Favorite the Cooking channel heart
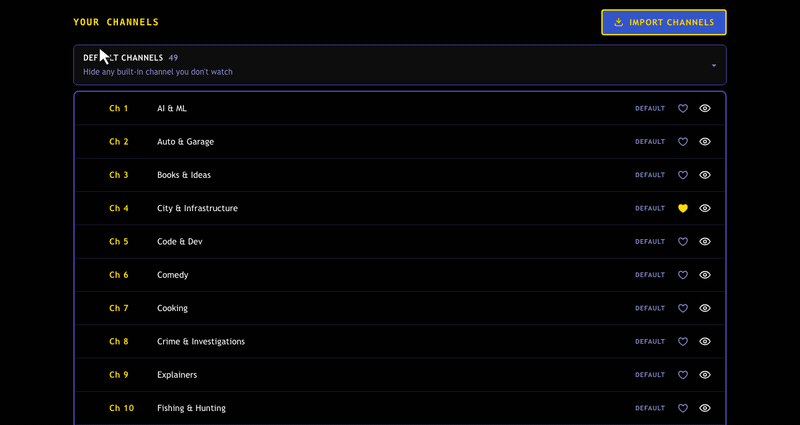Viewport: 800px width, 425px height. [x=683, y=308]
